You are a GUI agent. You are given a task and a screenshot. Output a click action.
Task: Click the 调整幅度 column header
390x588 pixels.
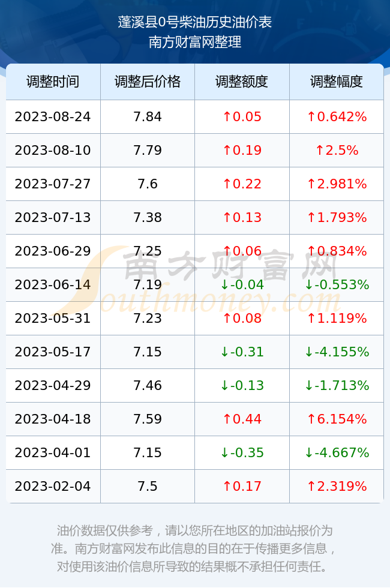pos(337,82)
